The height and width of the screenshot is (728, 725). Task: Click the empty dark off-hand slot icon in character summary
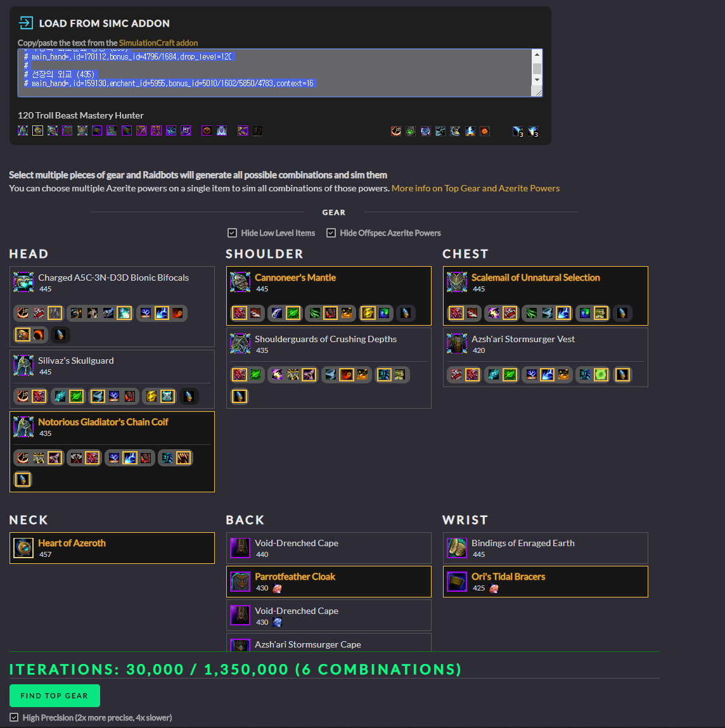coord(257,131)
